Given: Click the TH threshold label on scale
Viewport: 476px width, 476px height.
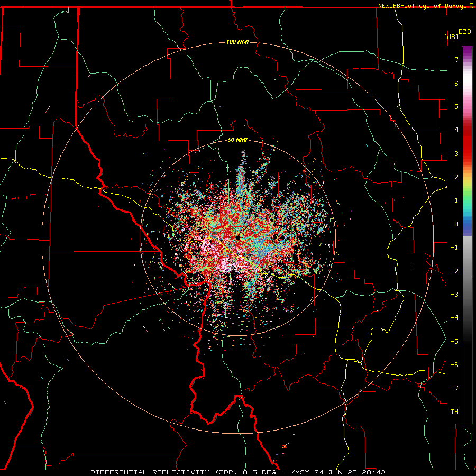Looking at the screenshot, I should [x=454, y=412].
